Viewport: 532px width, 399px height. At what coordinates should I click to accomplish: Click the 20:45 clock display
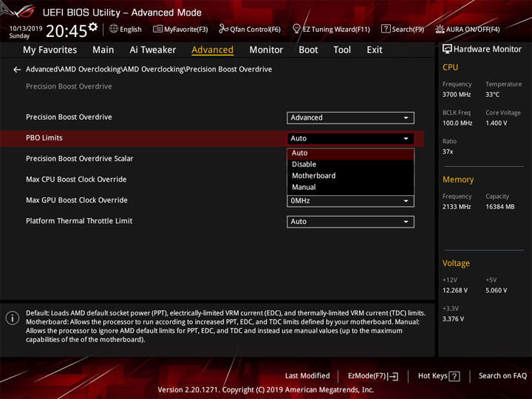[66, 31]
